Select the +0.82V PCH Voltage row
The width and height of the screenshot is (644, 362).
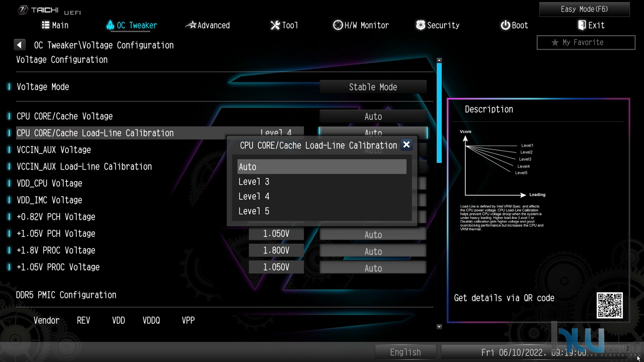(x=56, y=217)
